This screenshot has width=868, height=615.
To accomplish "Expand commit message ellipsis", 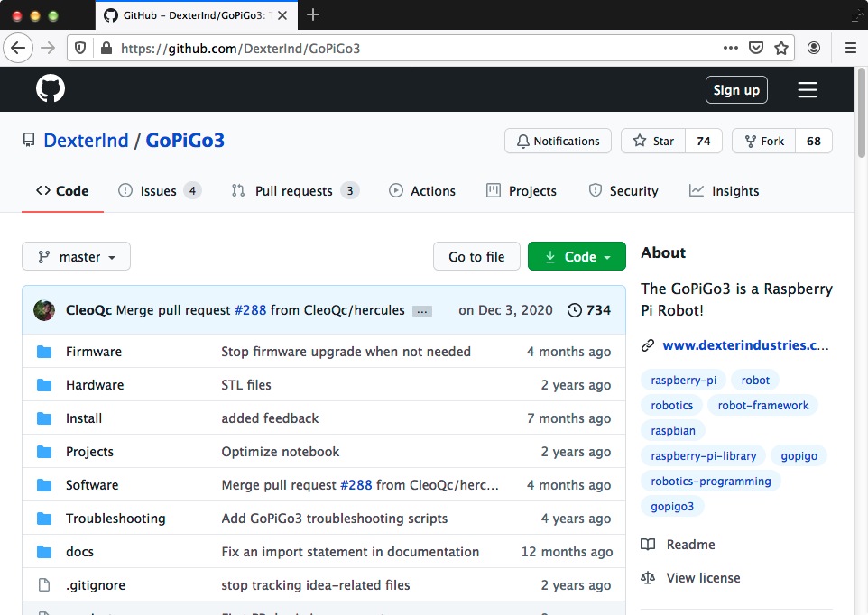I will click(421, 311).
